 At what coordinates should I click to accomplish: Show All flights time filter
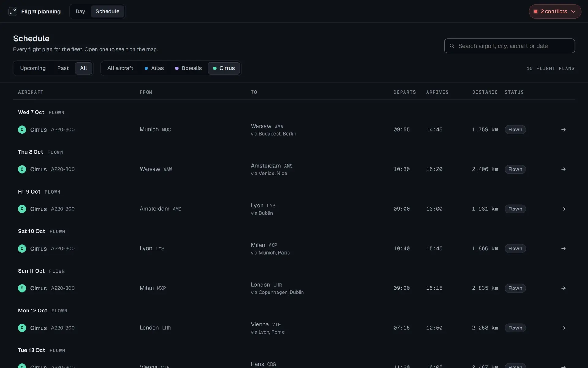click(83, 68)
